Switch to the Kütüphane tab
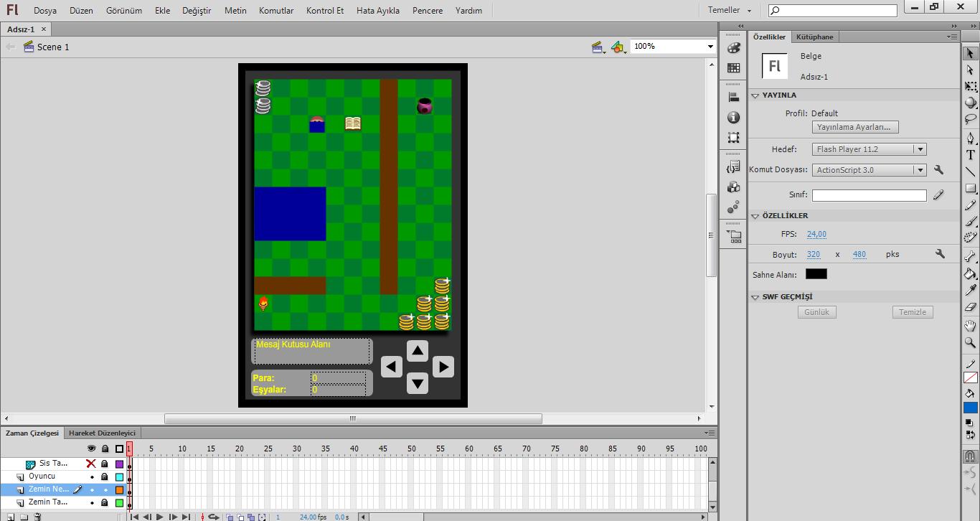 (815, 37)
